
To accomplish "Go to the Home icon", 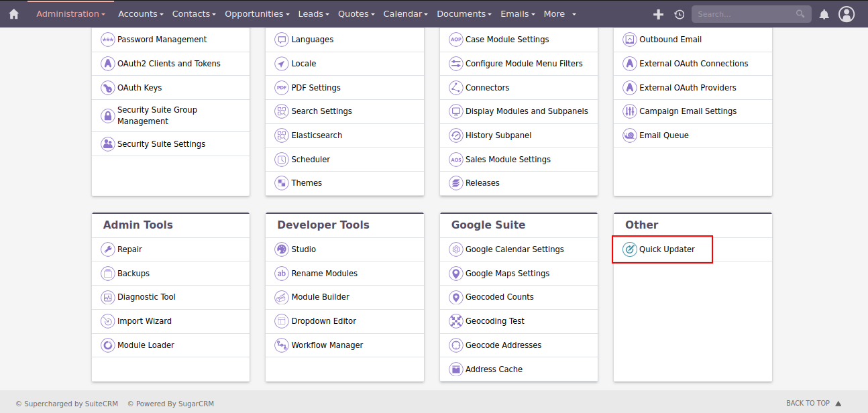I will point(13,13).
